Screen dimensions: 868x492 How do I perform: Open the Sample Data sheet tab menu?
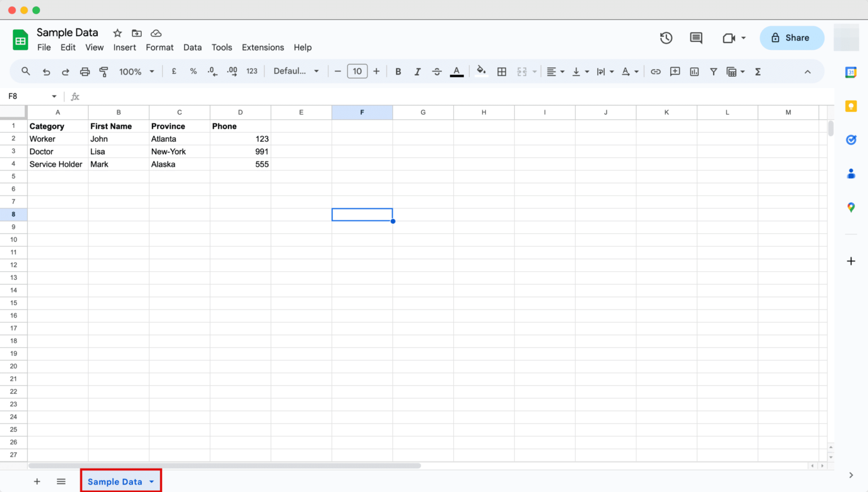151,481
